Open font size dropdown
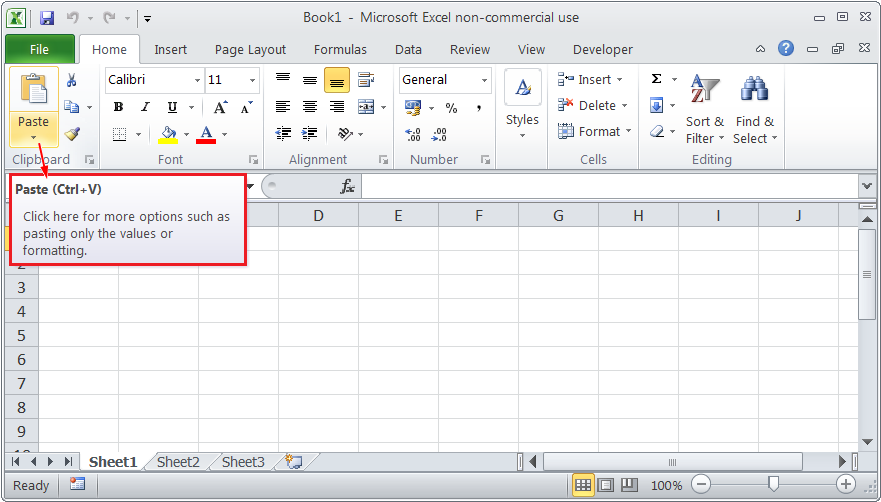 pyautogui.click(x=252, y=80)
